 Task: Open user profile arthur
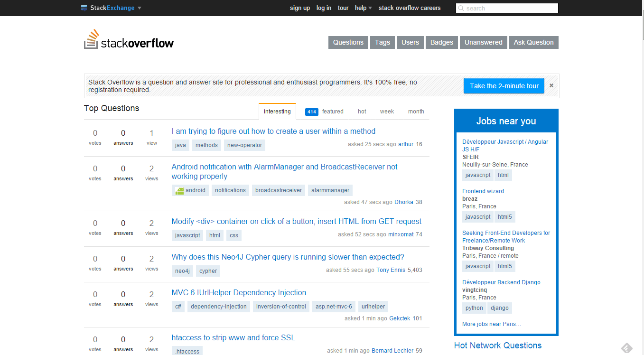406,144
